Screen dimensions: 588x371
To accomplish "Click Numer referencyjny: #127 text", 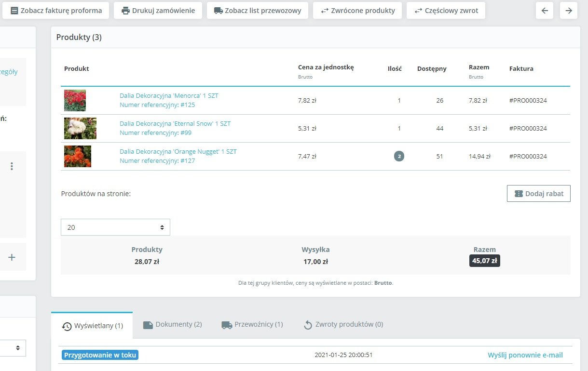I will click(x=157, y=160).
